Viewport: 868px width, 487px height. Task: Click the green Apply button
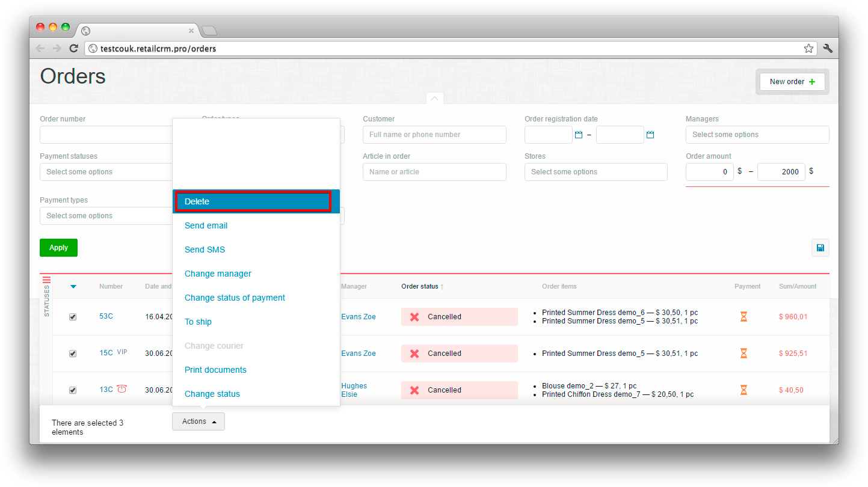click(x=58, y=248)
